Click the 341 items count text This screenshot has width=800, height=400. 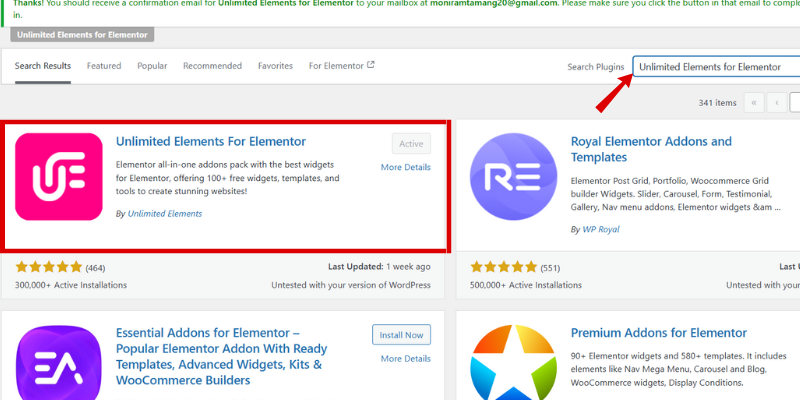click(x=717, y=103)
